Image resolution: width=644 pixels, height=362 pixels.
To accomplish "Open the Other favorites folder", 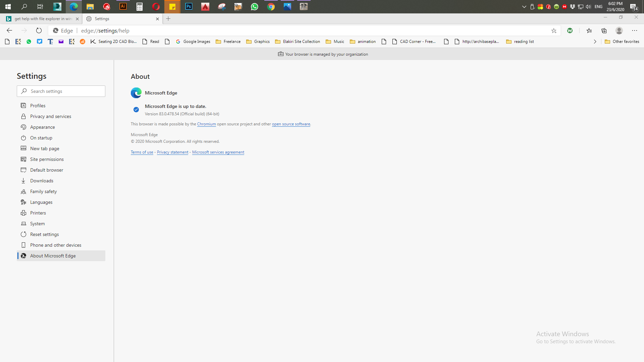I will pyautogui.click(x=622, y=42).
